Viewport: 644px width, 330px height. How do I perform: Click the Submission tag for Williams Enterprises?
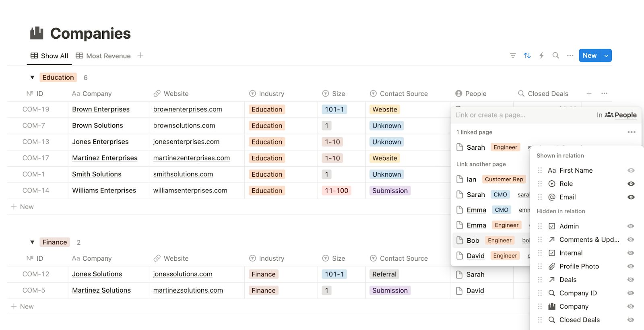(390, 191)
